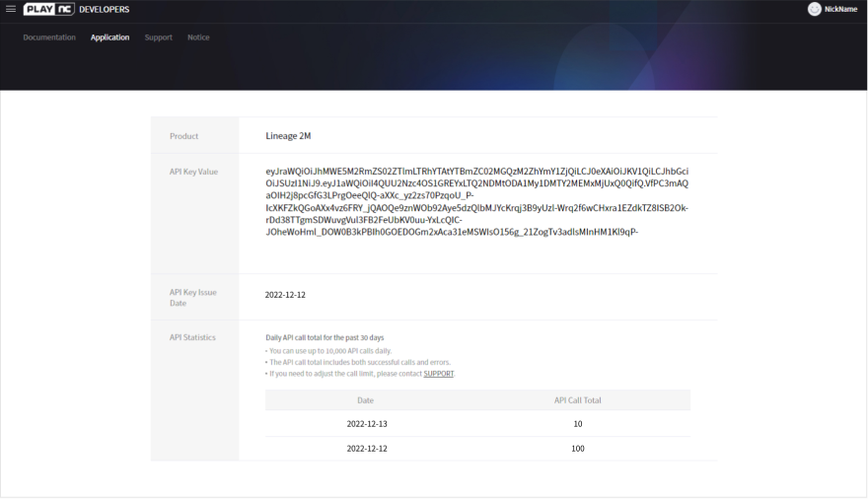Click the DEVELOPERS text beside the logo

coord(104,9)
